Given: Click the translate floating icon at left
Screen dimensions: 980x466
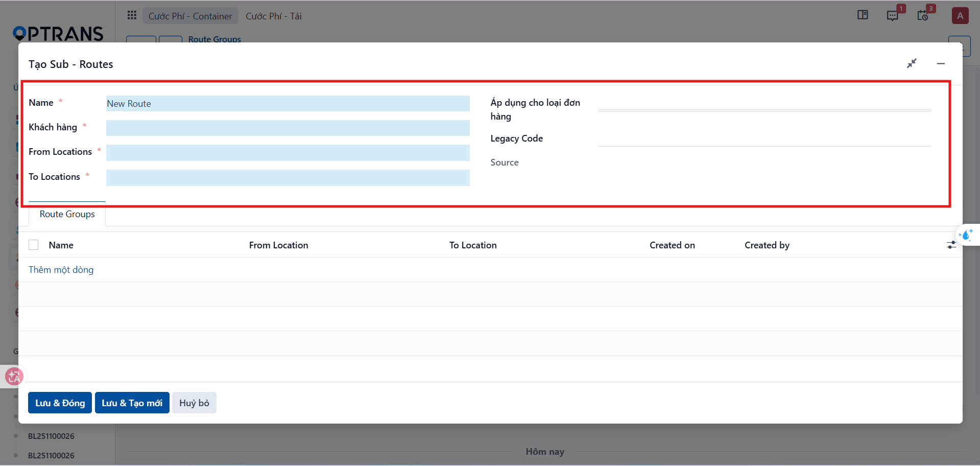Looking at the screenshot, I should point(14,377).
